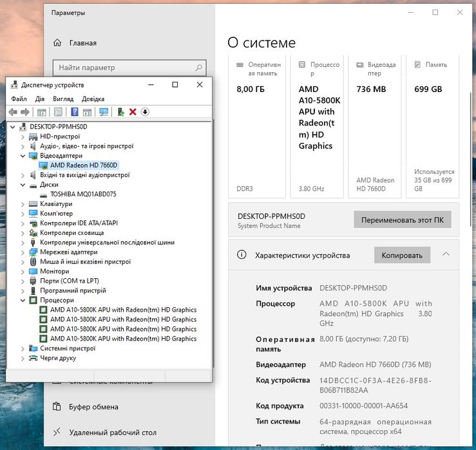Select TOSHIBA MQ01ABD075 disk item

point(83,194)
